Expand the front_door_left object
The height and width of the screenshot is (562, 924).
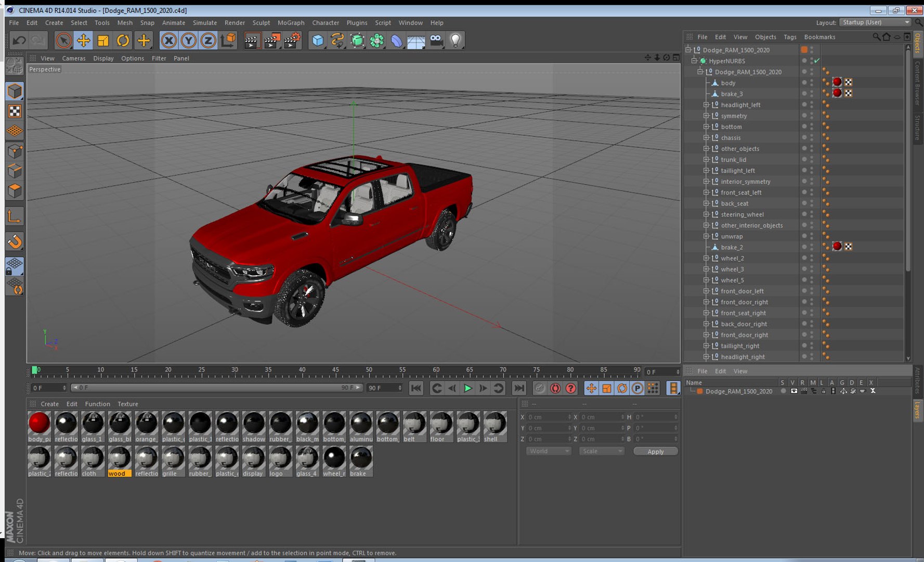(x=706, y=291)
